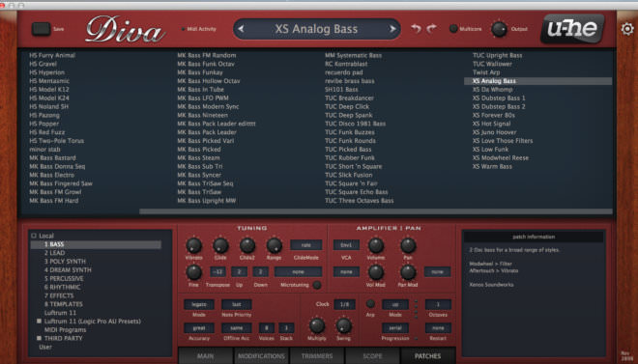The width and height of the screenshot is (638, 364).
Task: Select the XS Da Whomp patch
Action: 493,90
